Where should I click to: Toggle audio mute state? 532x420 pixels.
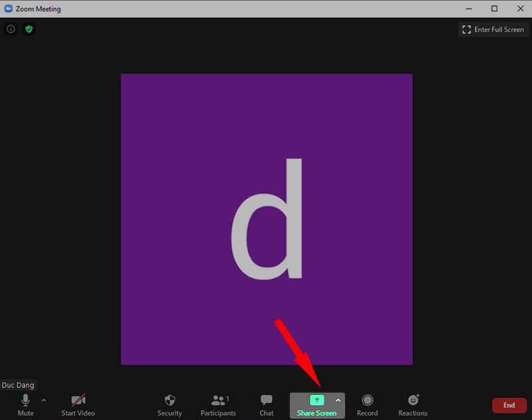[25, 404]
